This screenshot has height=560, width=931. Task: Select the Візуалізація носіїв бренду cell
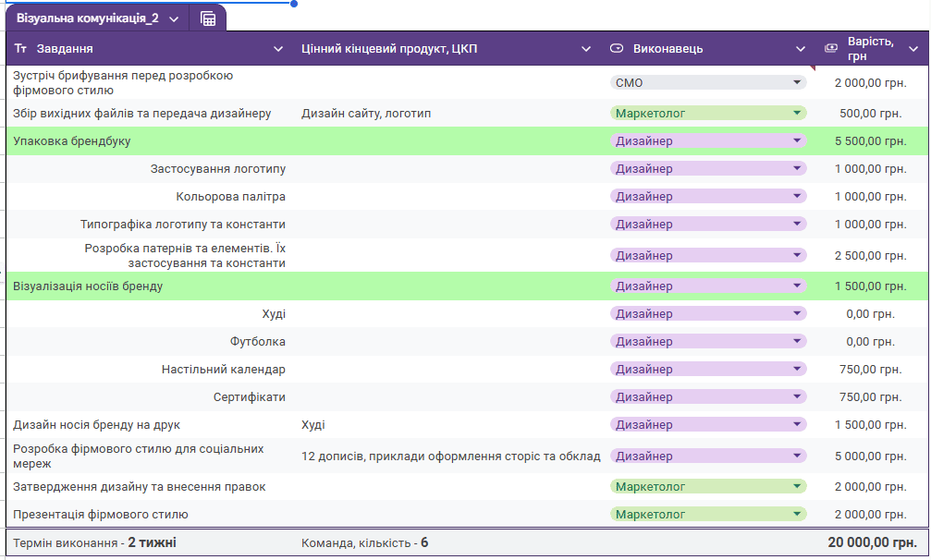coord(151,286)
